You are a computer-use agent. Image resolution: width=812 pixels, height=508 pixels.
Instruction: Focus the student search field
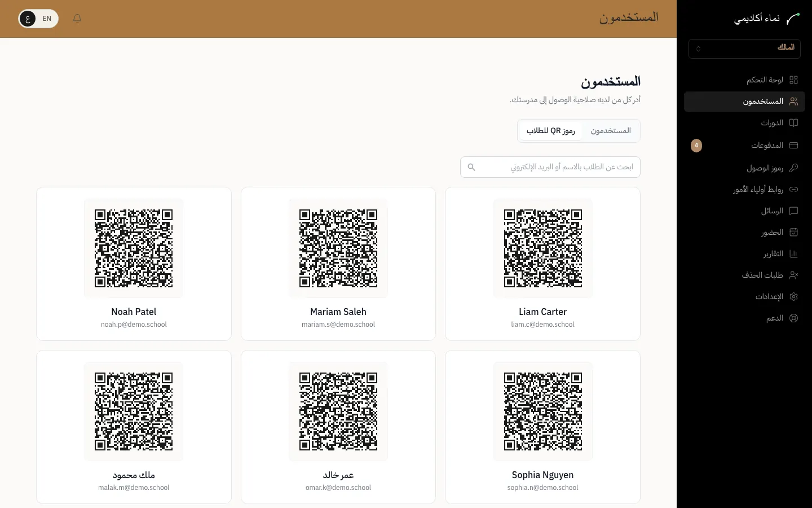click(550, 167)
